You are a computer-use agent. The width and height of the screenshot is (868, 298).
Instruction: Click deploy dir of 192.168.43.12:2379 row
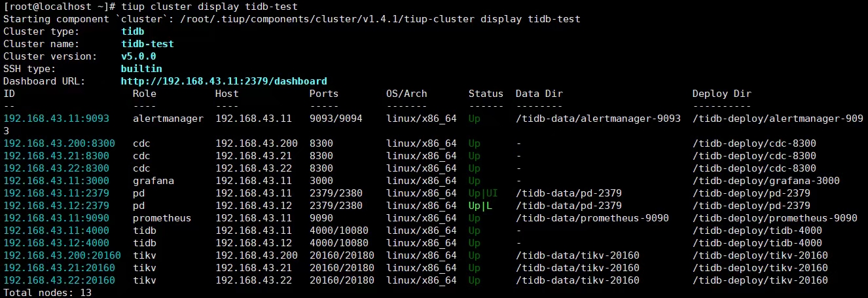pyautogui.click(x=751, y=206)
